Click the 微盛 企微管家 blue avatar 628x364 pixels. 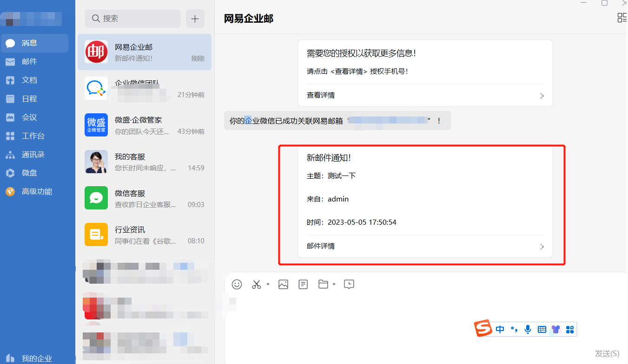click(x=96, y=125)
